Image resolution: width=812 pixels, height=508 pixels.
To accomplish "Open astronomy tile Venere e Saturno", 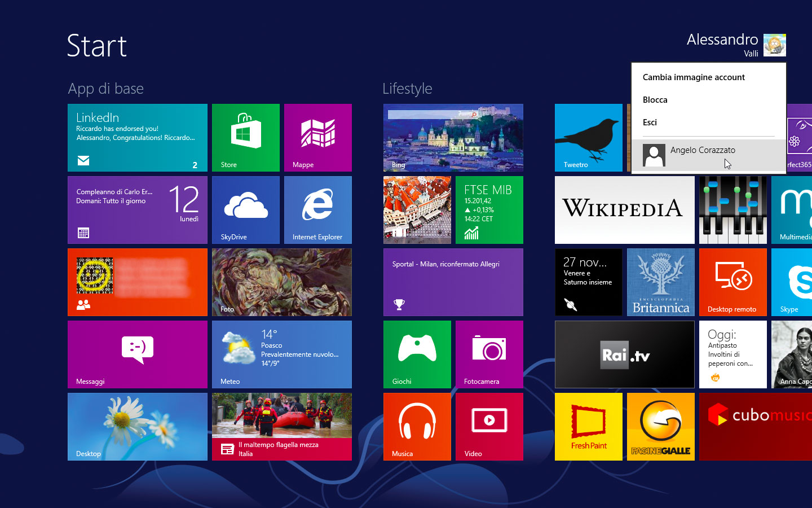I will pos(589,282).
